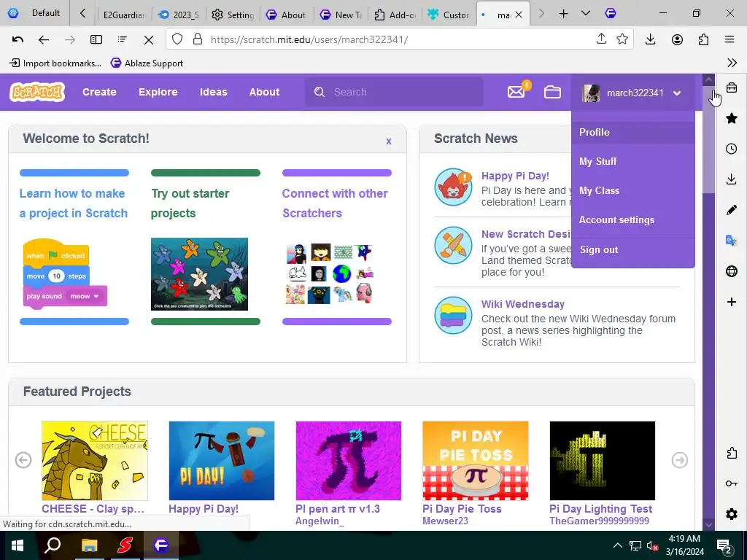Add a sidebar panel with plus
Viewport: 747px width, 560px height.
click(732, 302)
